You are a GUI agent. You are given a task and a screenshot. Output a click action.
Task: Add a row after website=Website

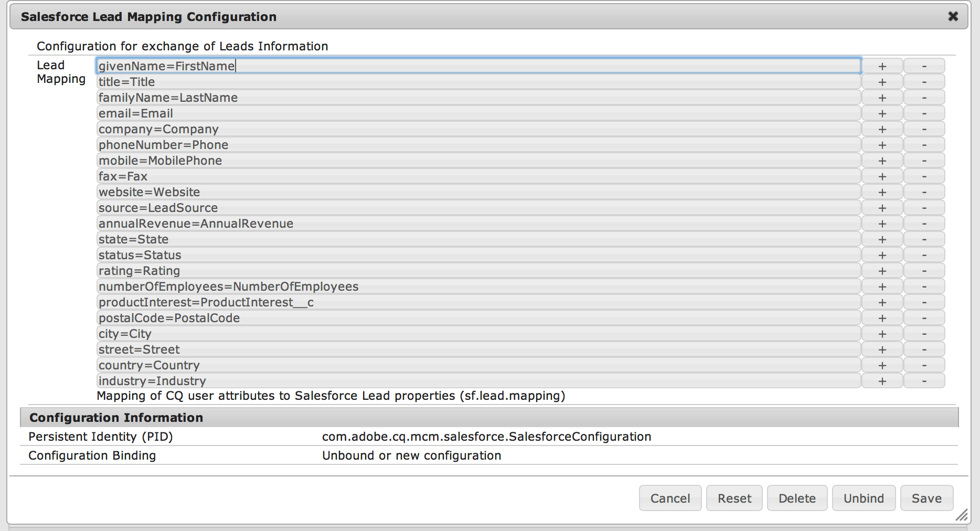pos(882,192)
